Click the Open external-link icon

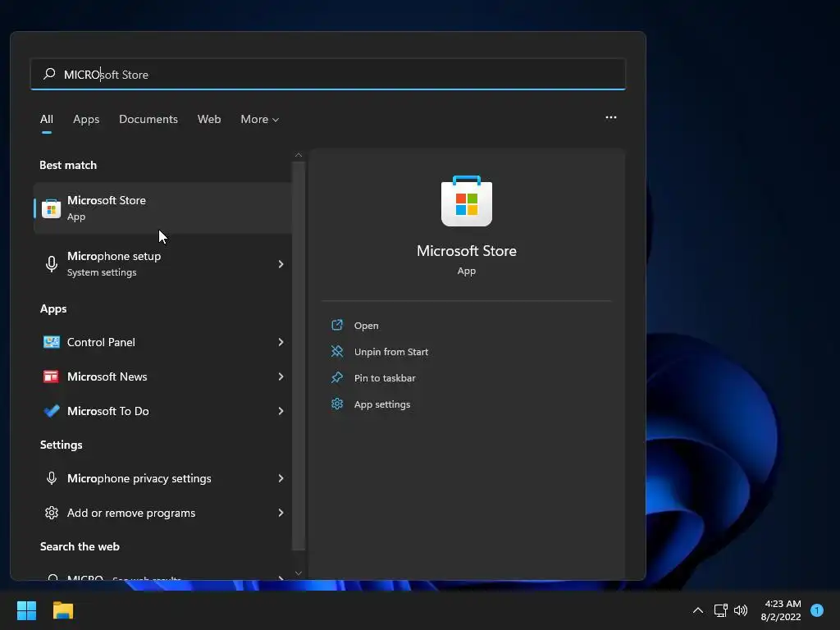[337, 325]
